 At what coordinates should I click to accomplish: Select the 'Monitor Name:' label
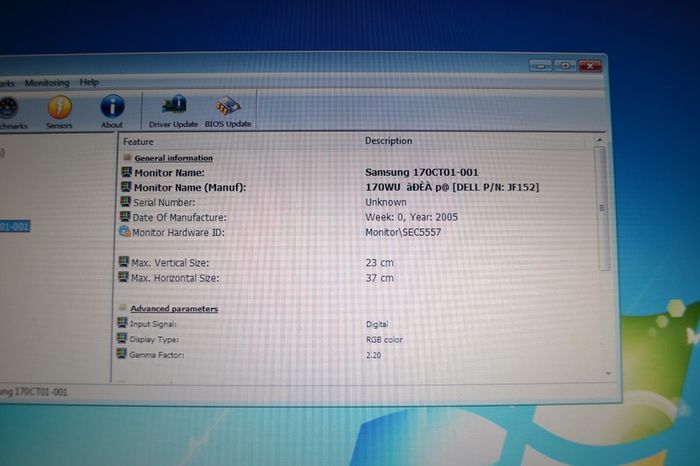pyautogui.click(x=169, y=173)
